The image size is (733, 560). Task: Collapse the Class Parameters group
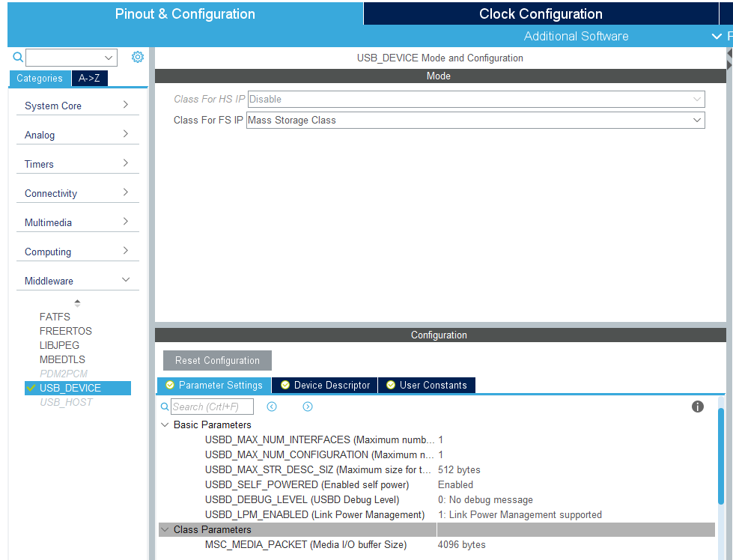(x=165, y=529)
